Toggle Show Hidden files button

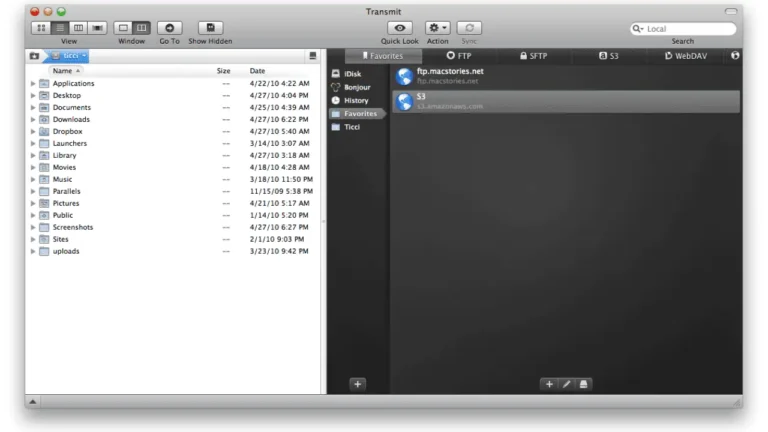tap(210, 28)
